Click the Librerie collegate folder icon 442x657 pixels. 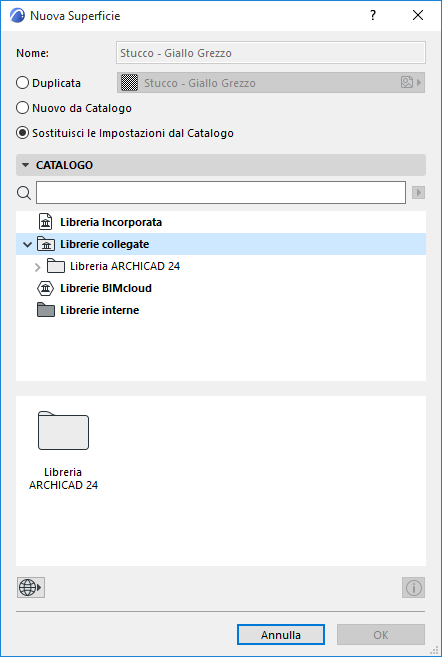click(46, 244)
